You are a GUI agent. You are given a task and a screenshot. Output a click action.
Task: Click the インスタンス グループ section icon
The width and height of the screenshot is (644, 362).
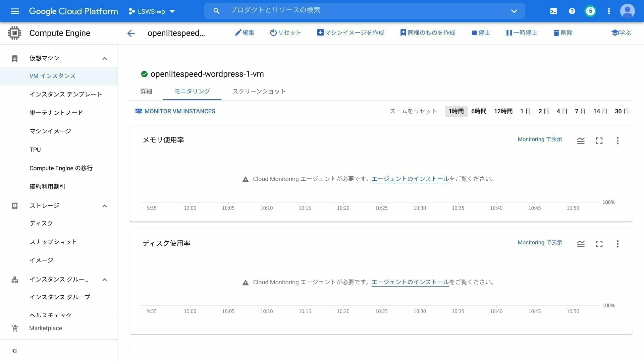(x=15, y=280)
